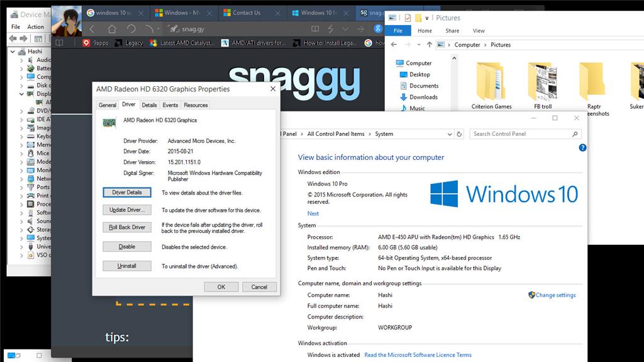
Task: Collapse the Display adapters node
Action: 21,94
